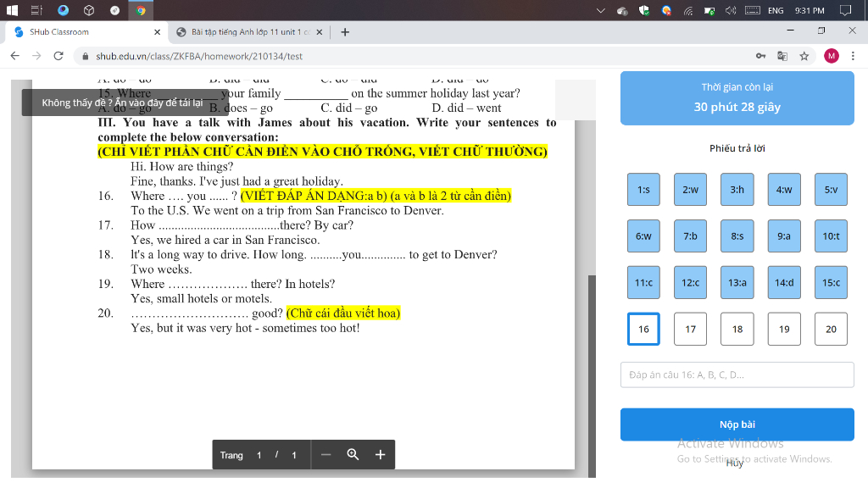Open the notifications action center
The width and height of the screenshot is (868, 488).
[845, 10]
